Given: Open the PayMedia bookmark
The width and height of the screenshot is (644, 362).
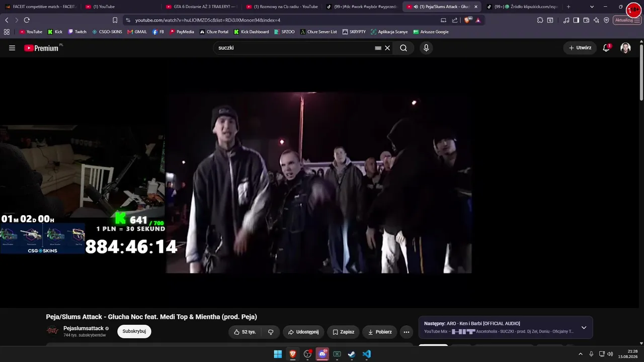Looking at the screenshot, I should click(x=182, y=32).
